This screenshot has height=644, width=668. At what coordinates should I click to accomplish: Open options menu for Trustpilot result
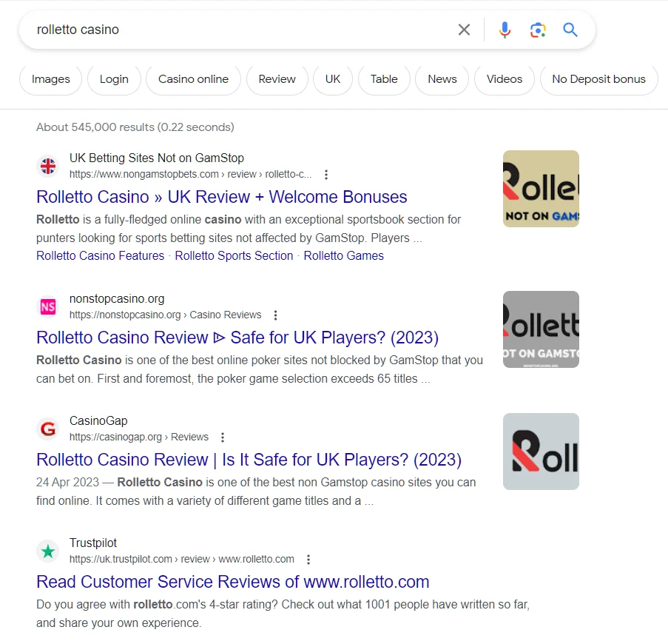308,559
